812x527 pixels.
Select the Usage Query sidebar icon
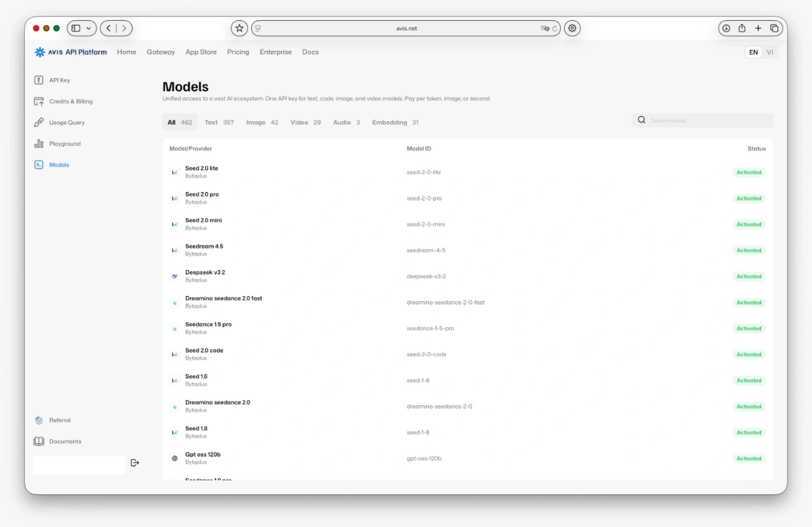point(39,122)
